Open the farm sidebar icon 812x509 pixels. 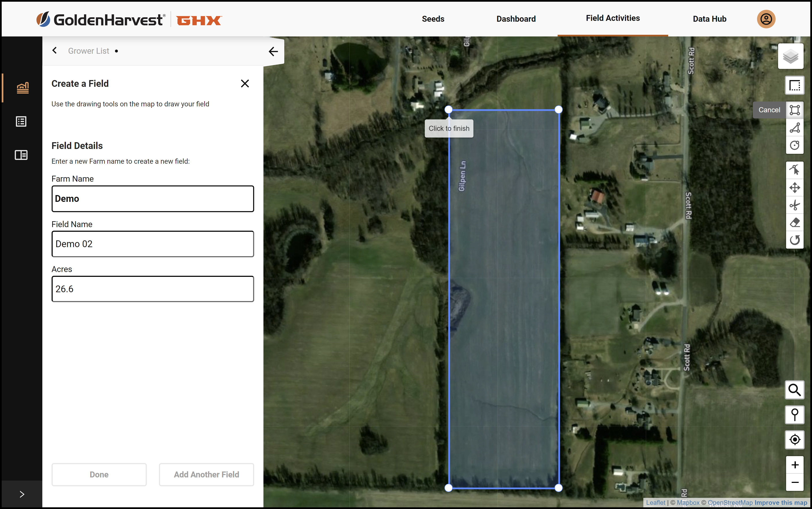coord(22,88)
